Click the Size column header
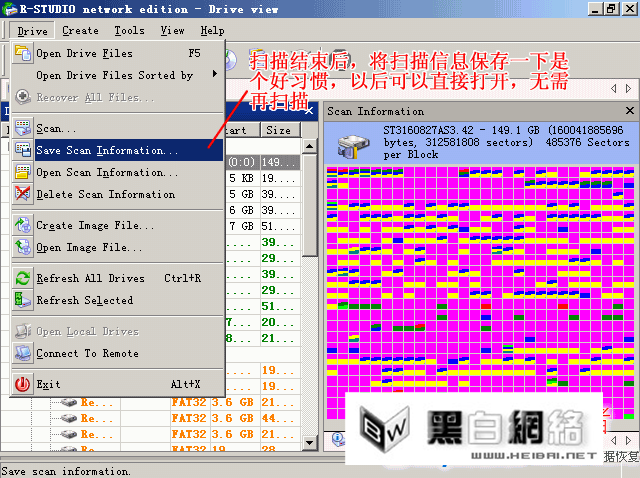The image size is (640, 478). tap(278, 130)
